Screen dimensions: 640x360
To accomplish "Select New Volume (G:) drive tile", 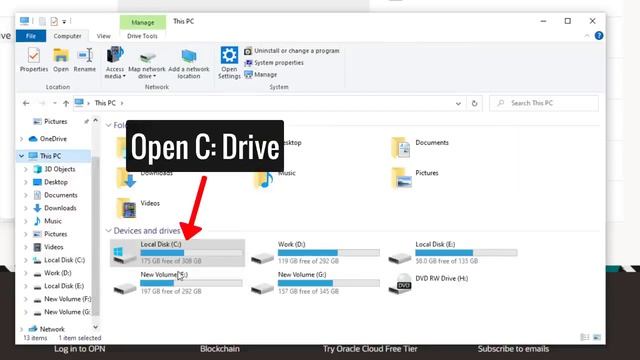I will coord(315,283).
